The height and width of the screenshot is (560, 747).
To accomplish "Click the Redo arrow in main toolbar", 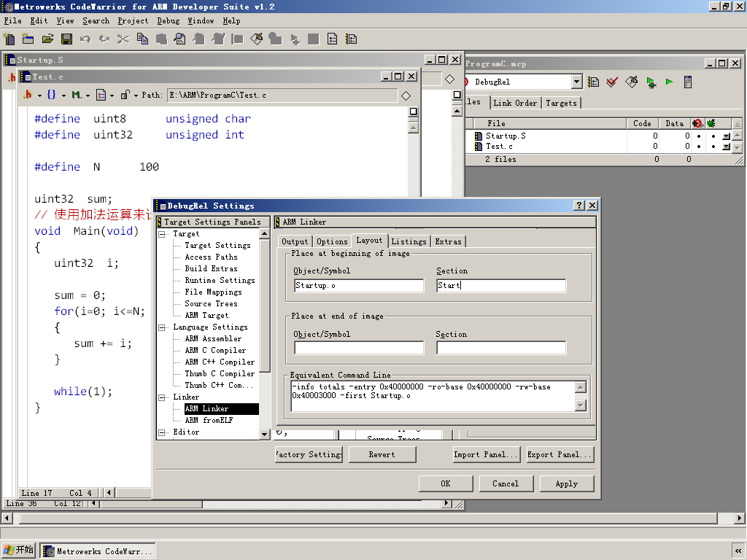I will 104,39.
